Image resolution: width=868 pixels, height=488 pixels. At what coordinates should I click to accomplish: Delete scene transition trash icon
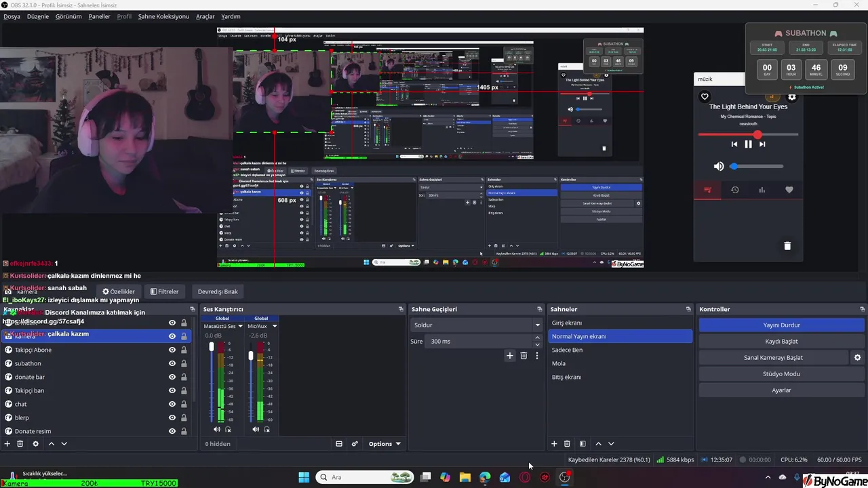[524, 356]
